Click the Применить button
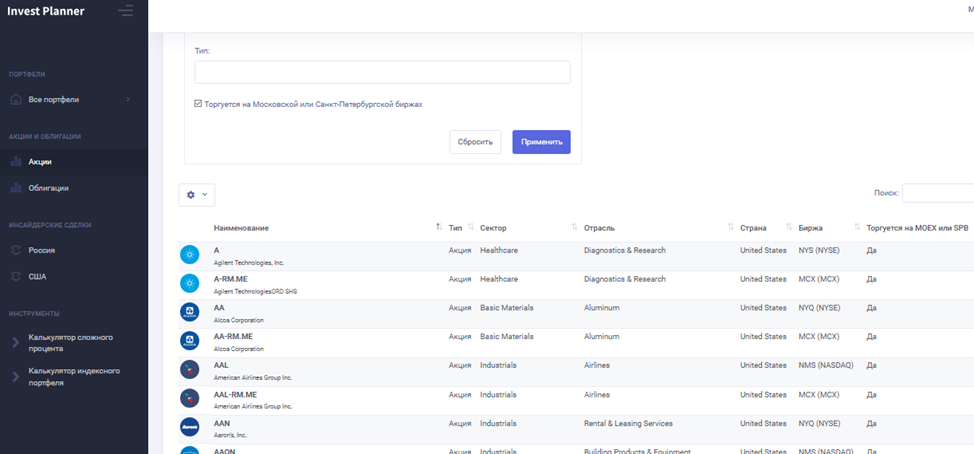The height and width of the screenshot is (454, 974). [x=541, y=142]
